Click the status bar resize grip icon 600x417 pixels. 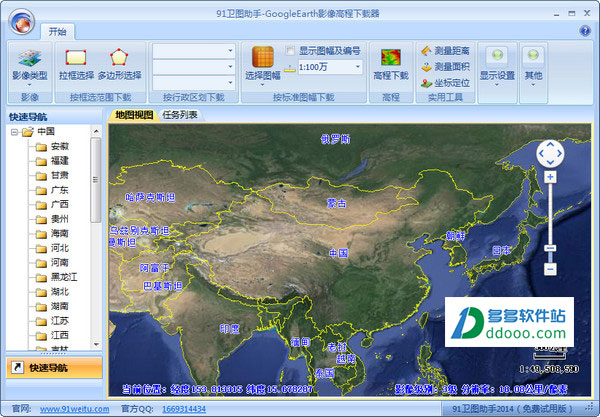tap(590, 408)
